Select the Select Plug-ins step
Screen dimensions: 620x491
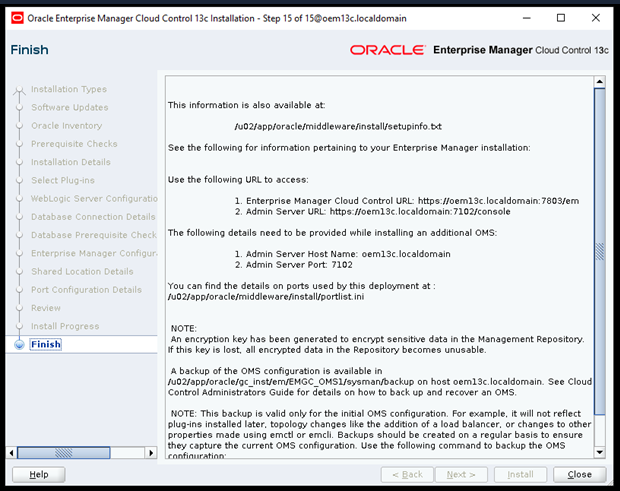tap(63, 180)
